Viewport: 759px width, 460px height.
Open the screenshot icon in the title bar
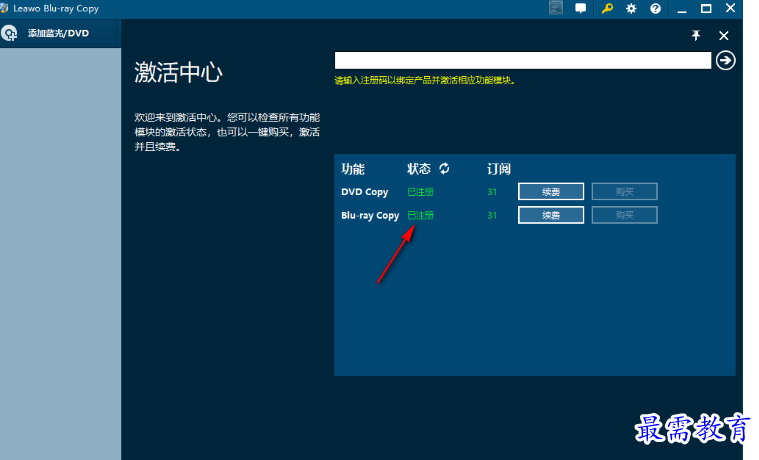[556, 8]
